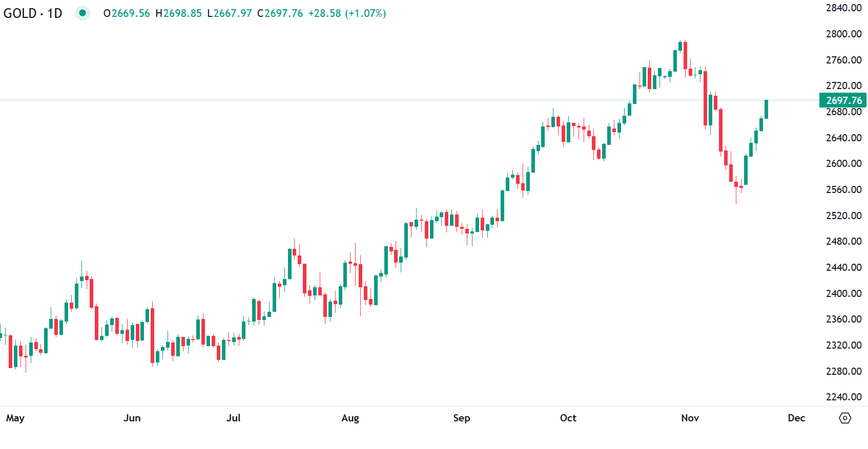Click the high value H2698.85
The image size is (868, 449).
pyautogui.click(x=179, y=13)
